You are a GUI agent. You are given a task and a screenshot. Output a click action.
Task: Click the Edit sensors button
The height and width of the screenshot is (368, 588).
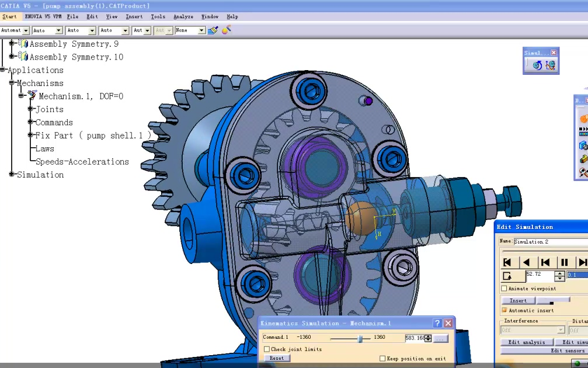(x=544, y=350)
